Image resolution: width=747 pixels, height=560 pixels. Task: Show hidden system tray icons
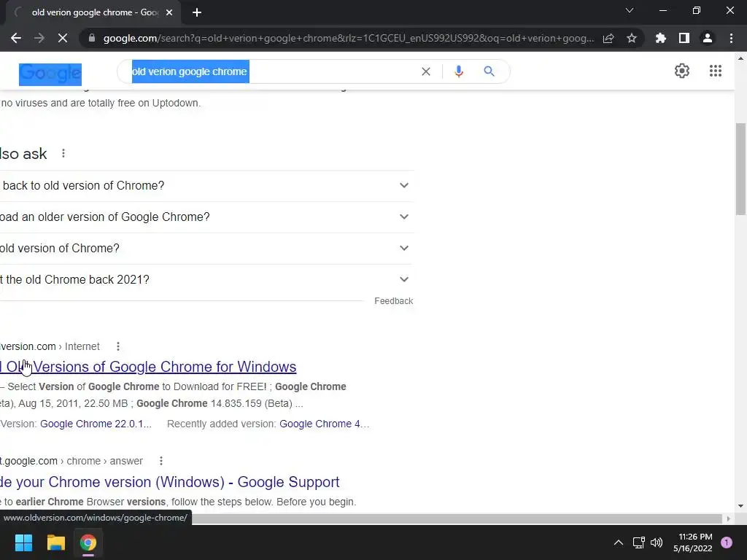tap(619, 542)
